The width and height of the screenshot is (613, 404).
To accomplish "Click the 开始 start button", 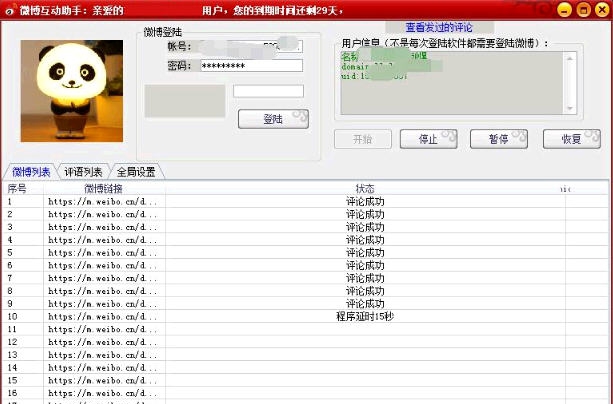I will click(363, 139).
